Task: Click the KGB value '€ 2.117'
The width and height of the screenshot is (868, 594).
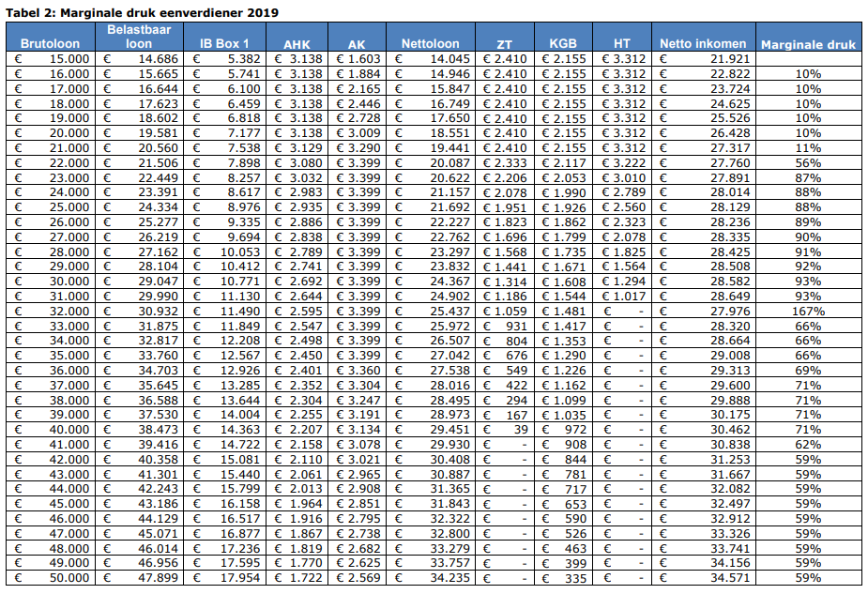Action: pos(564,162)
